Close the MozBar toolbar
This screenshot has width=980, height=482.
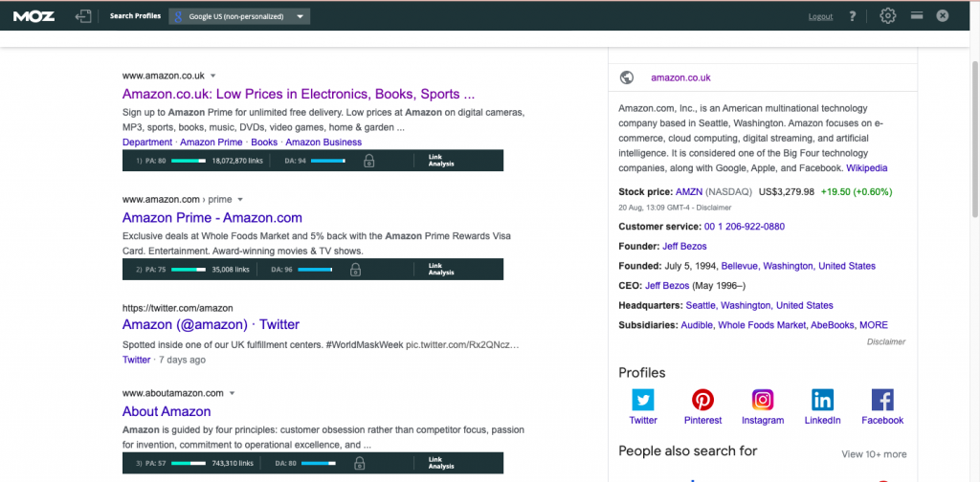point(943,15)
